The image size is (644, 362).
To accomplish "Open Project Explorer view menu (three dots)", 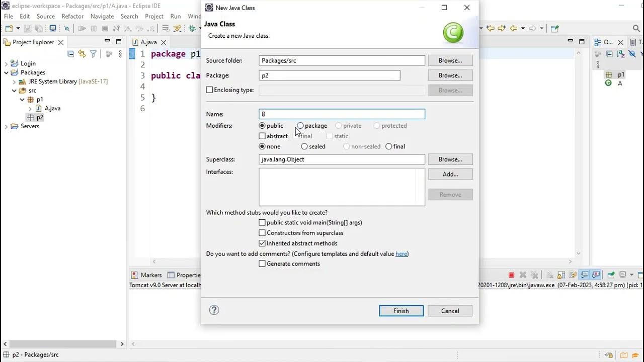I will point(120,54).
